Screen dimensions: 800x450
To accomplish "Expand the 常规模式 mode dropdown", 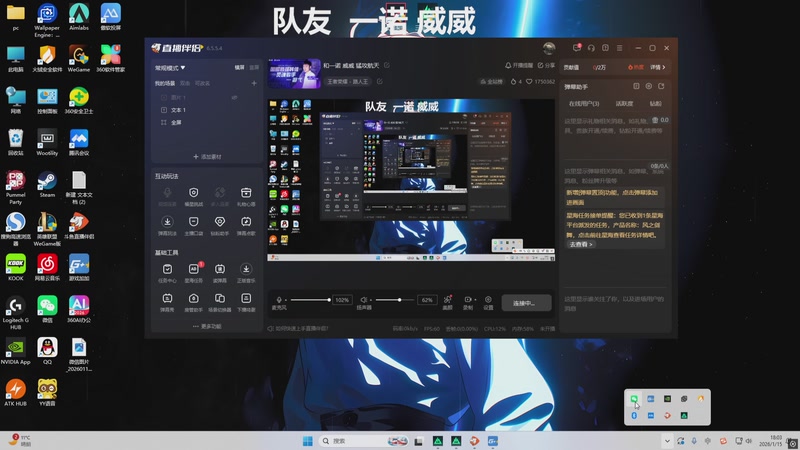I will 170,68.
